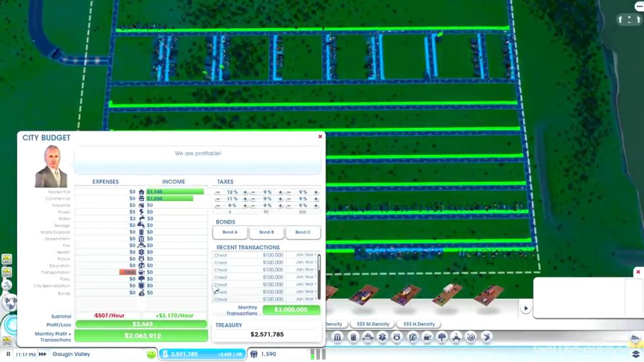
Task: Click the mayor advisor portrait
Action: (x=51, y=166)
